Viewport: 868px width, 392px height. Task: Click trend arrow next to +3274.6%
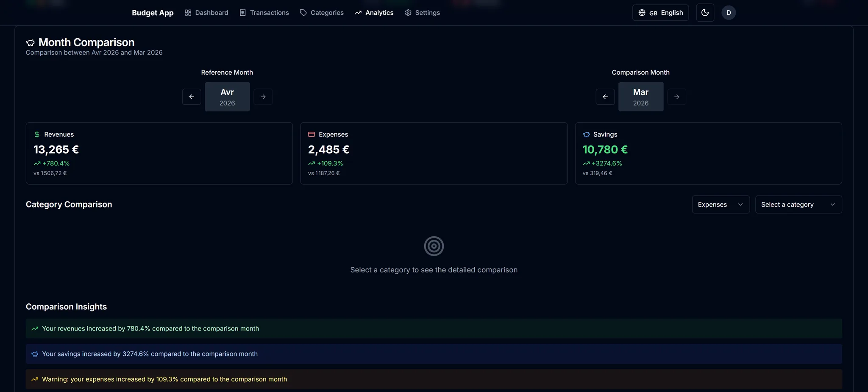586,163
